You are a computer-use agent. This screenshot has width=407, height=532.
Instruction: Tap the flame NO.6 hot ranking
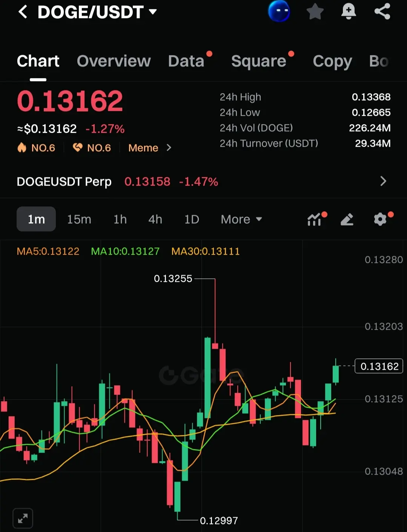tap(36, 148)
